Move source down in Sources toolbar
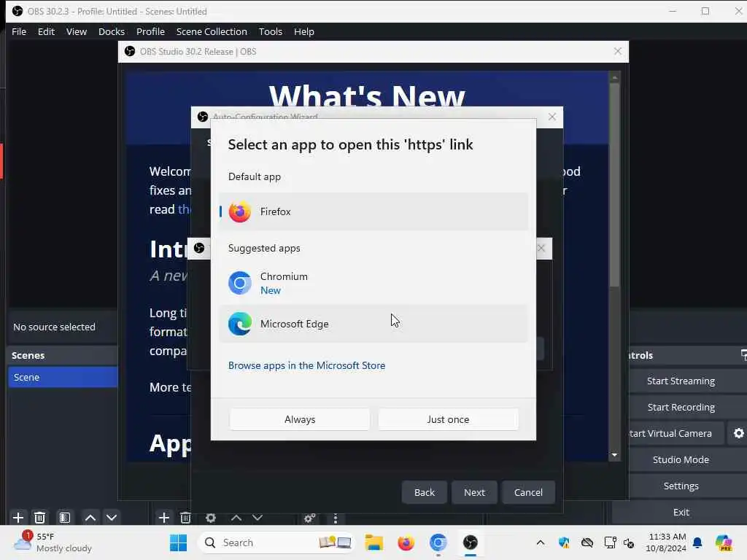Screen dimensions: 747x560 (258, 518)
